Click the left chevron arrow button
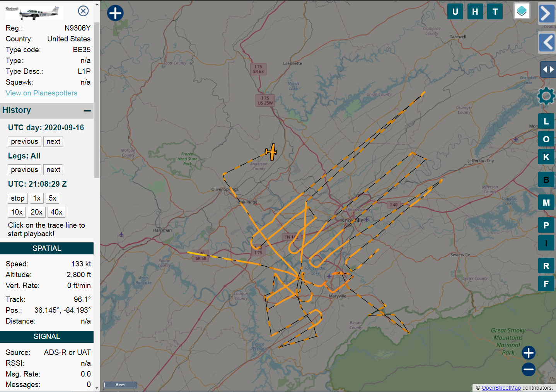 pos(547,43)
